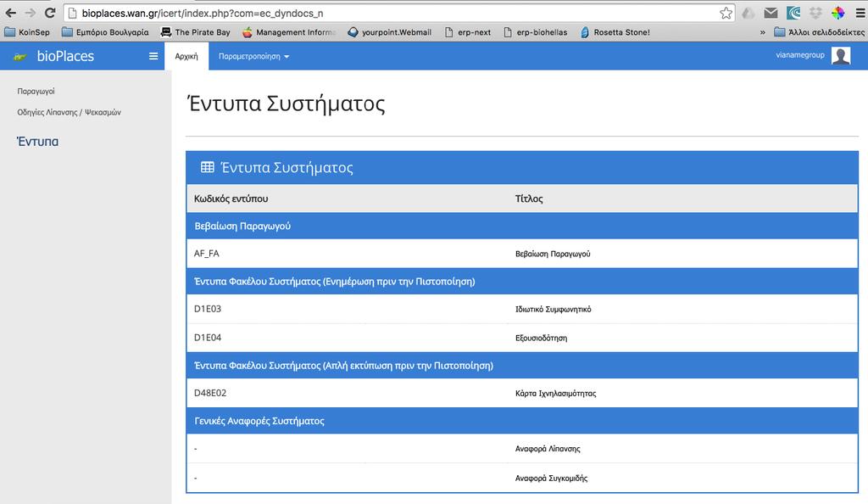Open Οδηγίες Λίπανσης / Ψεκασμών sidebar link
Image resolution: width=868 pixels, height=504 pixels.
point(70,113)
